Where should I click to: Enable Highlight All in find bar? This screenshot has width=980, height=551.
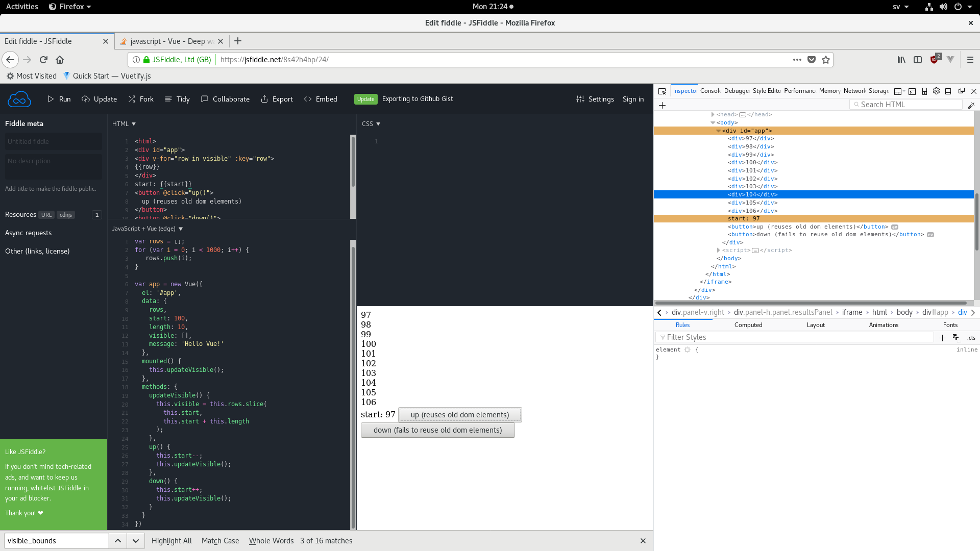coord(171,541)
